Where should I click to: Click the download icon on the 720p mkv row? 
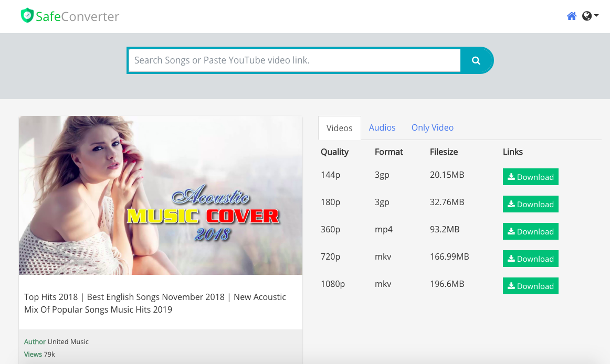510,259
